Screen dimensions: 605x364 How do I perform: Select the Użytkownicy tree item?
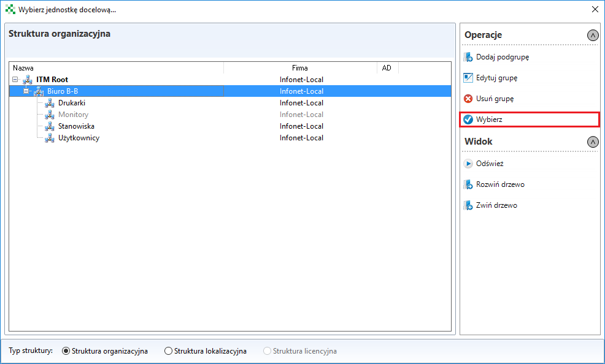coord(79,138)
